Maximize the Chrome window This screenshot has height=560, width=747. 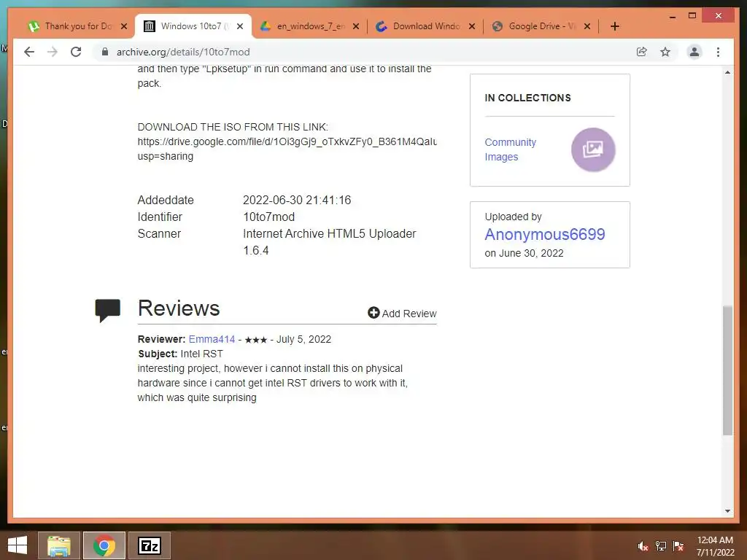point(692,16)
